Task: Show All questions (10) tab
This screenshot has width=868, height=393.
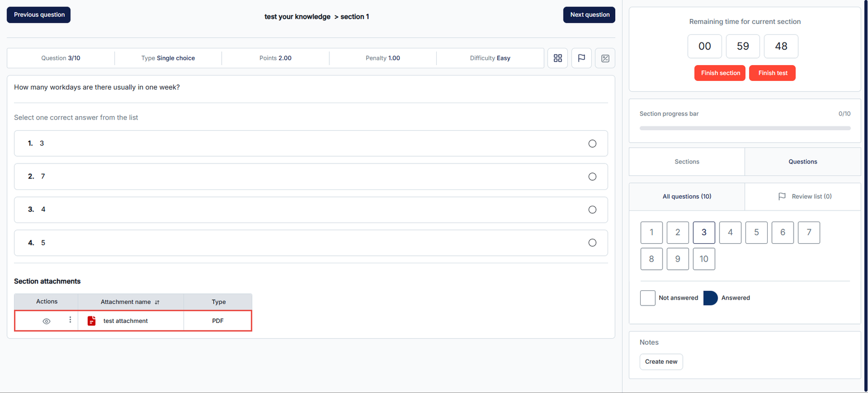Action: pos(686,196)
